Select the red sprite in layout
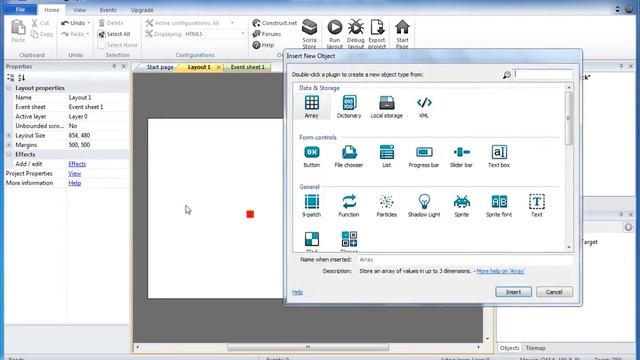Viewport: 640px width, 360px height. 250,214
